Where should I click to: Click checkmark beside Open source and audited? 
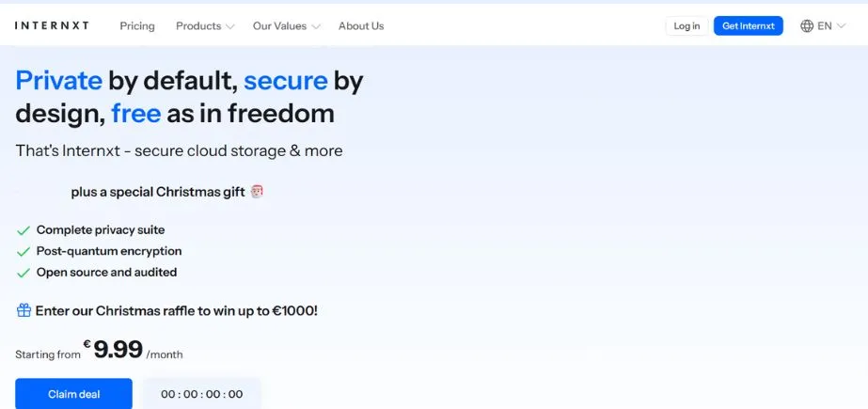coord(24,273)
